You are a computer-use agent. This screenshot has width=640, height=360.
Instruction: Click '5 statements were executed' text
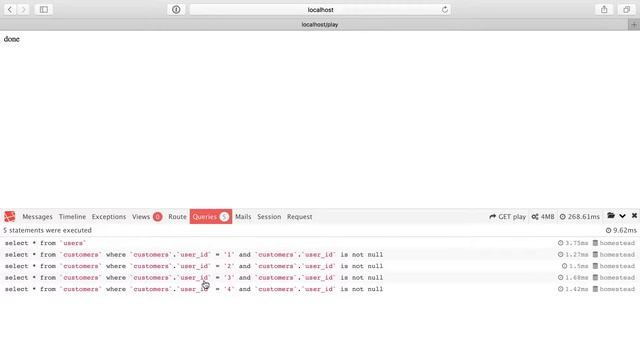(47, 231)
